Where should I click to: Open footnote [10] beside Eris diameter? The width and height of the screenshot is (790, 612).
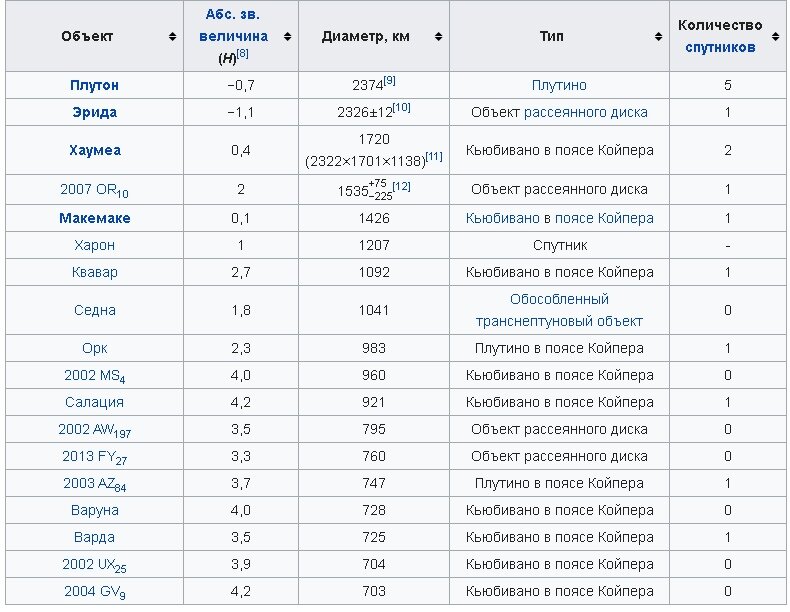pos(401,108)
